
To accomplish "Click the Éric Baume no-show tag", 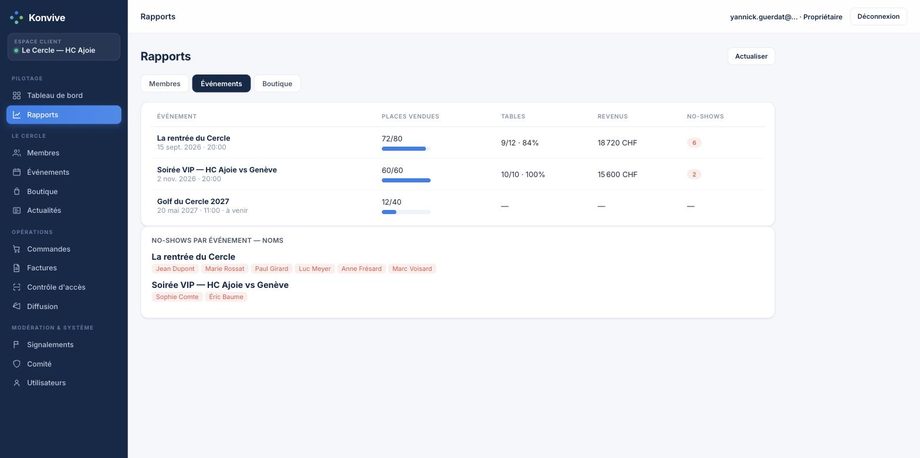I will (x=226, y=297).
